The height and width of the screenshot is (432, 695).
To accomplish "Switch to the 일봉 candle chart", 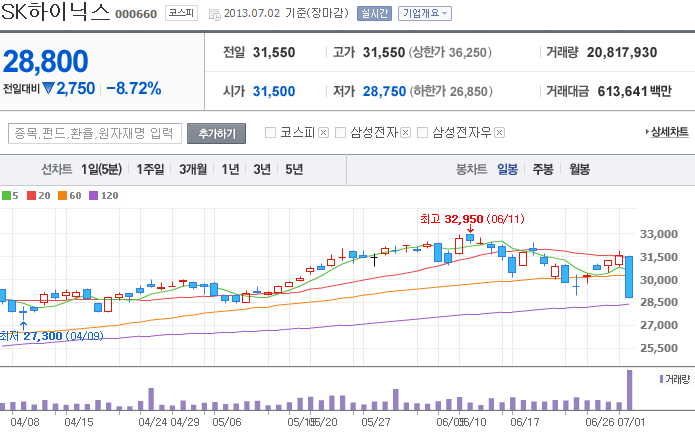I will (x=508, y=169).
